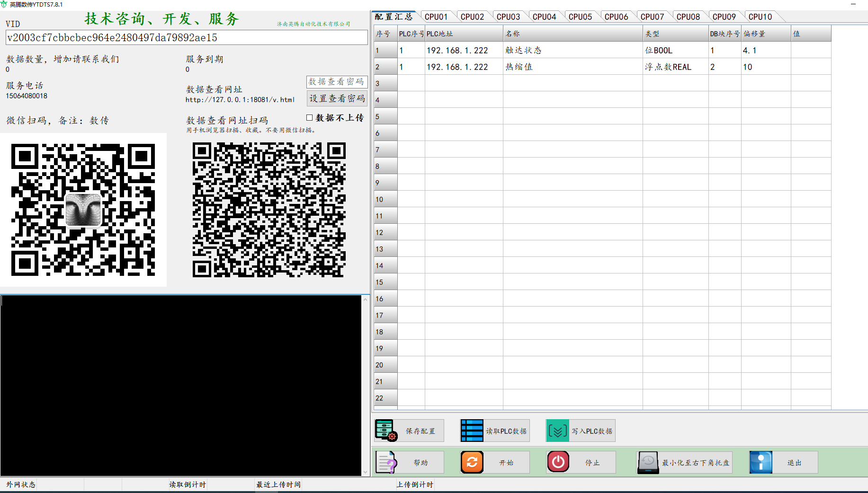Click the PLC序号 column header
The image size is (868, 493).
[411, 34]
